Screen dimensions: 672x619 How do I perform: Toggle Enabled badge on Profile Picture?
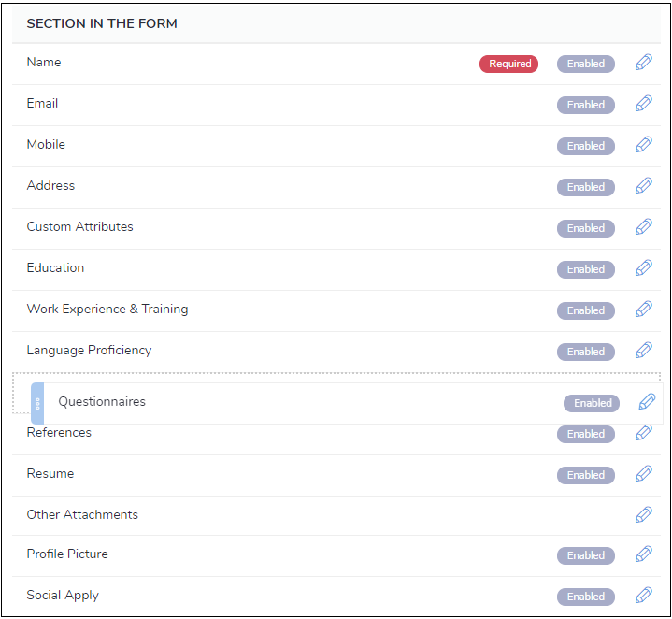[586, 555]
